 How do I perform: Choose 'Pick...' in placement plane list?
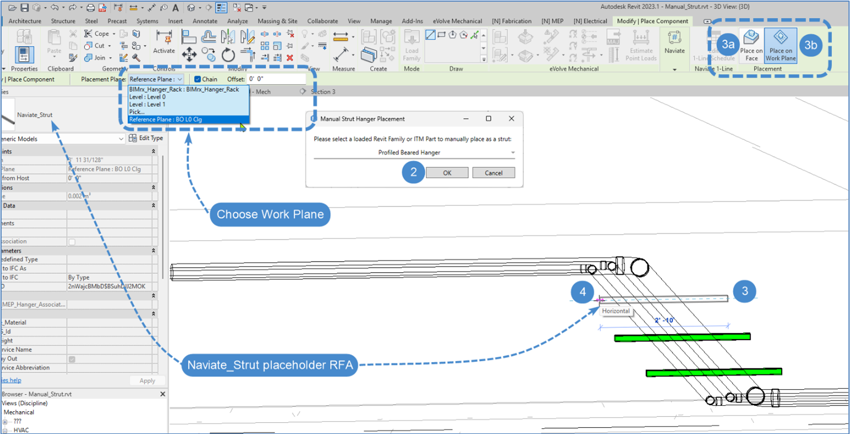(189, 112)
